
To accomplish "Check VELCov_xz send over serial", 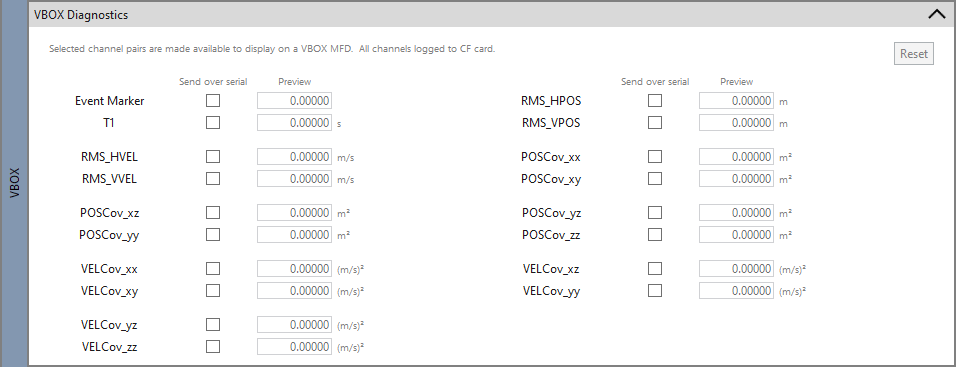I will coord(655,269).
